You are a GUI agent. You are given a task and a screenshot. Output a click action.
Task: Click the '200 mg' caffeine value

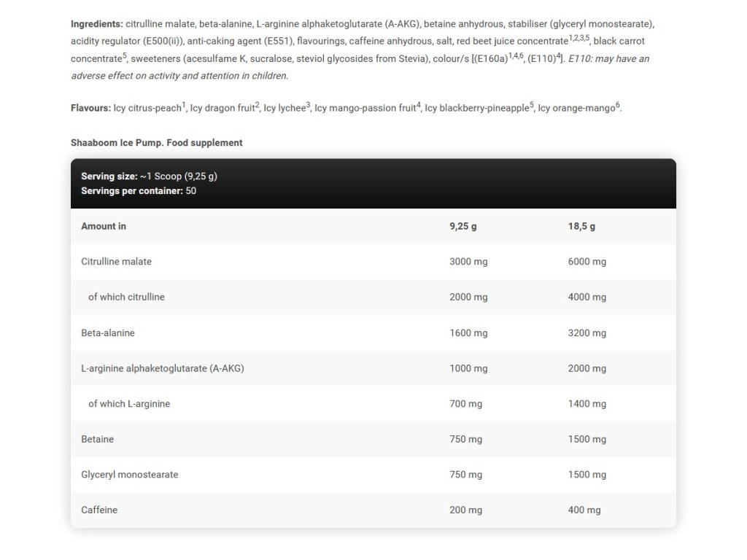pos(467,510)
